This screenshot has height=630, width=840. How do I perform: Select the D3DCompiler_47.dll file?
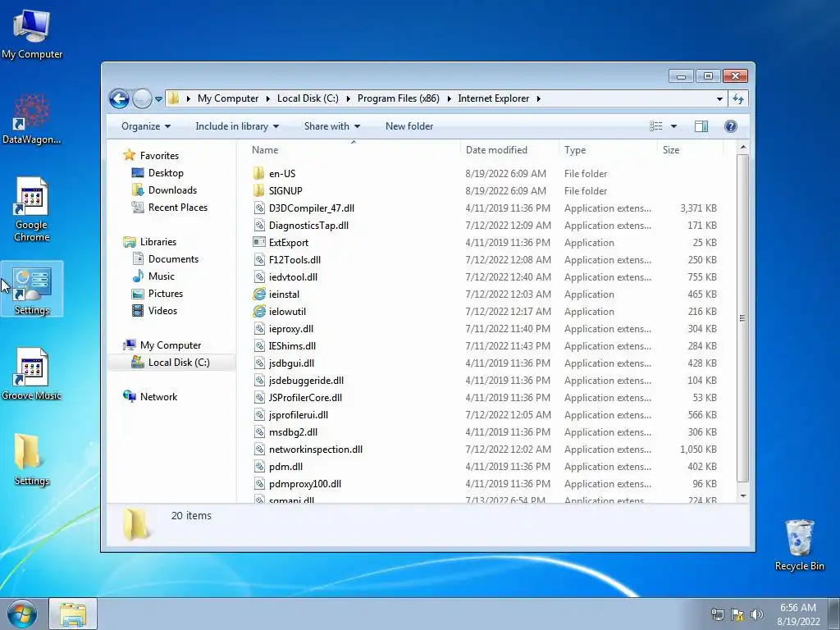(x=311, y=208)
